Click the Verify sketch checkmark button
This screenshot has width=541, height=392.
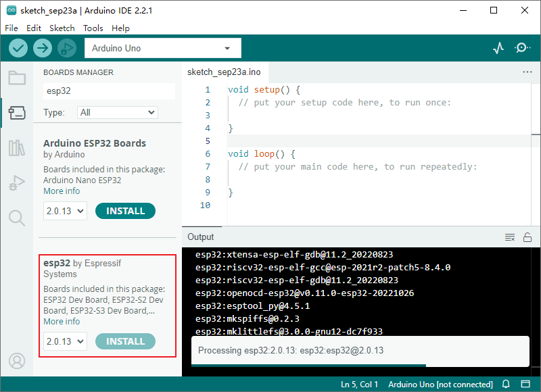coord(18,48)
